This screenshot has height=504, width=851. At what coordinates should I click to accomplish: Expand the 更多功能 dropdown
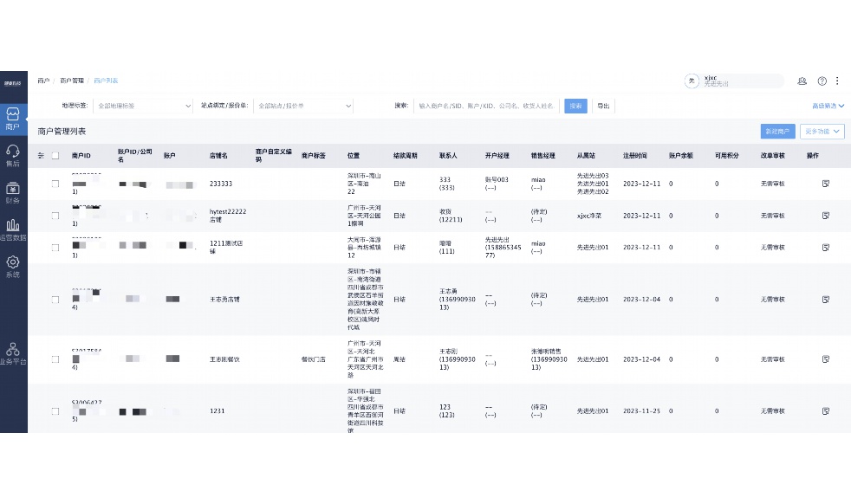coord(822,132)
